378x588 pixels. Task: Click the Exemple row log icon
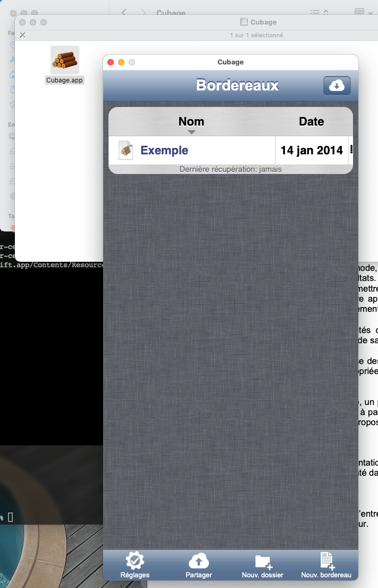point(126,151)
